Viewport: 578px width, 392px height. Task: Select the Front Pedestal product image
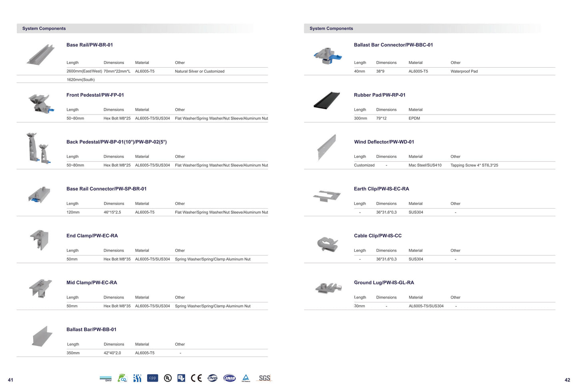coord(40,103)
